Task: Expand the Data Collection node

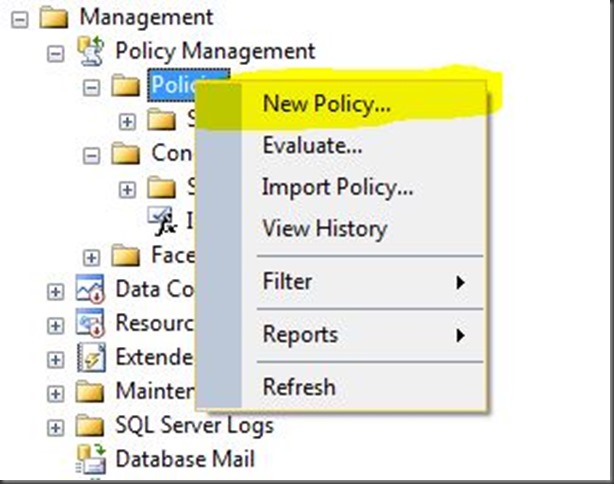Action: point(56,291)
